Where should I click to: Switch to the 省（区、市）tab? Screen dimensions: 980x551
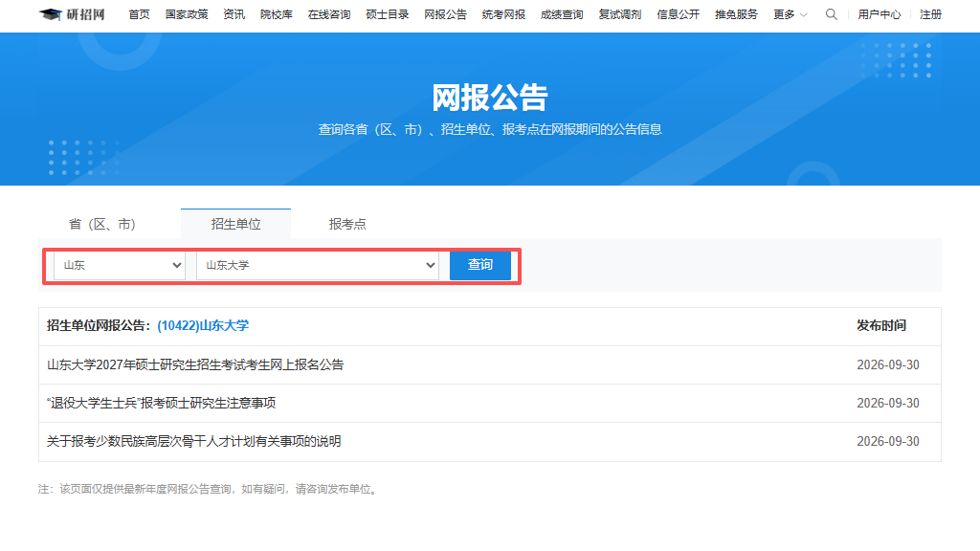coord(101,224)
